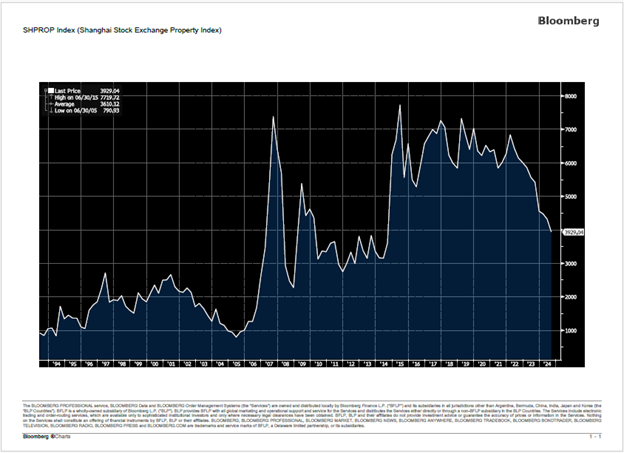Click the SHPROP Index chart title
The width and height of the screenshot is (624, 453).
(122, 31)
